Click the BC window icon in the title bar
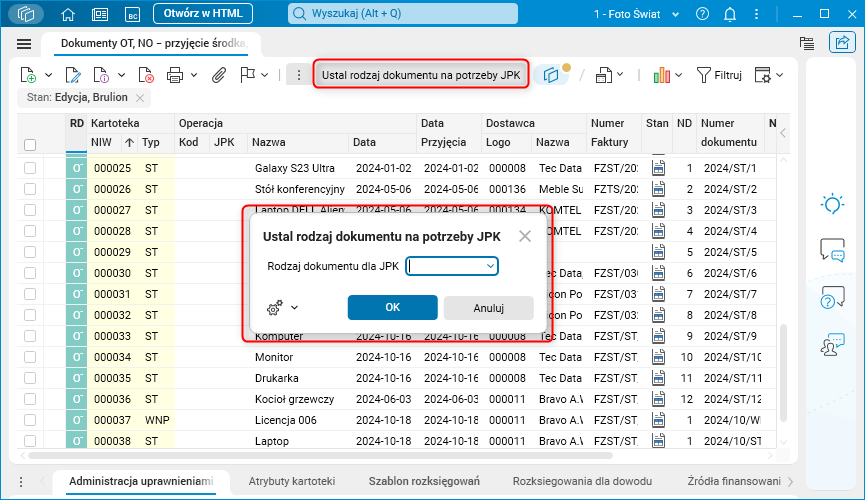865x500 pixels. [132, 14]
